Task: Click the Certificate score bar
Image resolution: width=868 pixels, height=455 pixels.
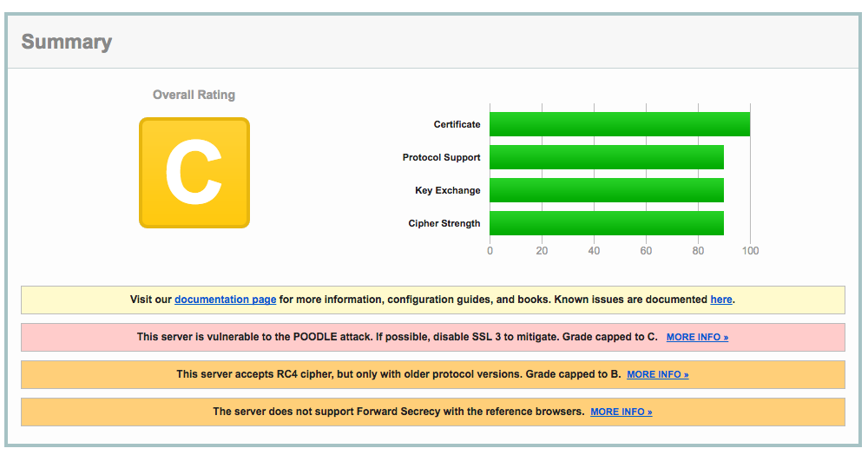Action: 620,124
